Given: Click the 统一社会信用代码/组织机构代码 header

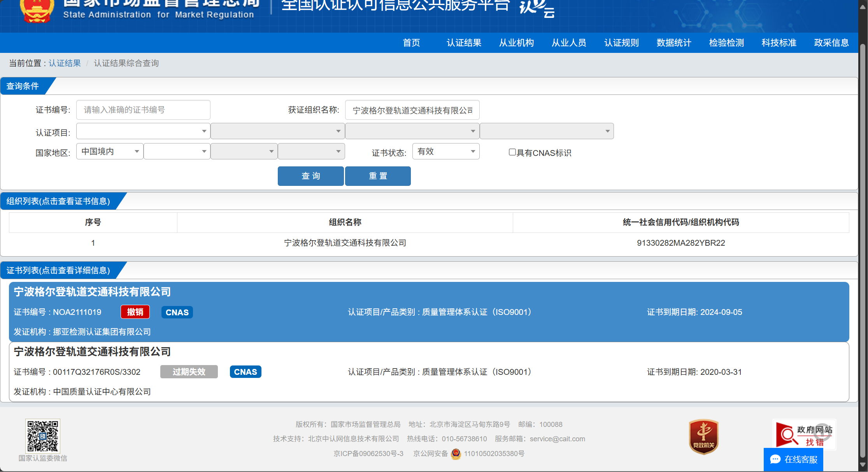Looking at the screenshot, I should pyautogui.click(x=681, y=222).
